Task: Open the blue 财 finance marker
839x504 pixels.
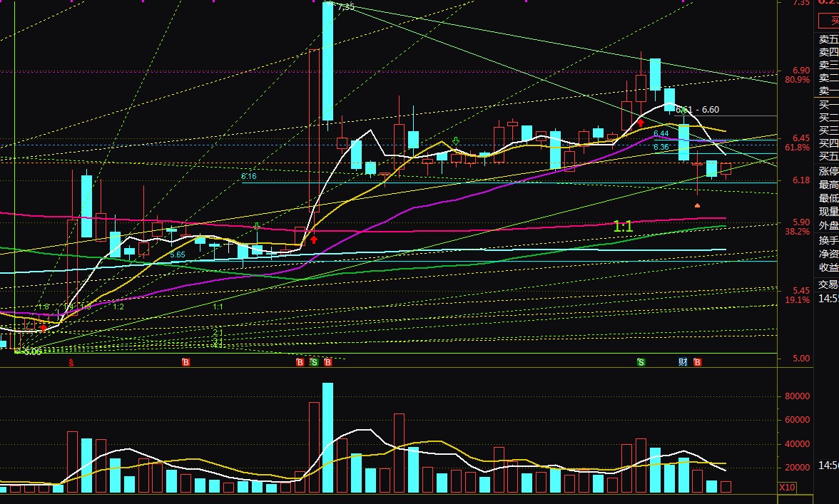Action: 683,362
